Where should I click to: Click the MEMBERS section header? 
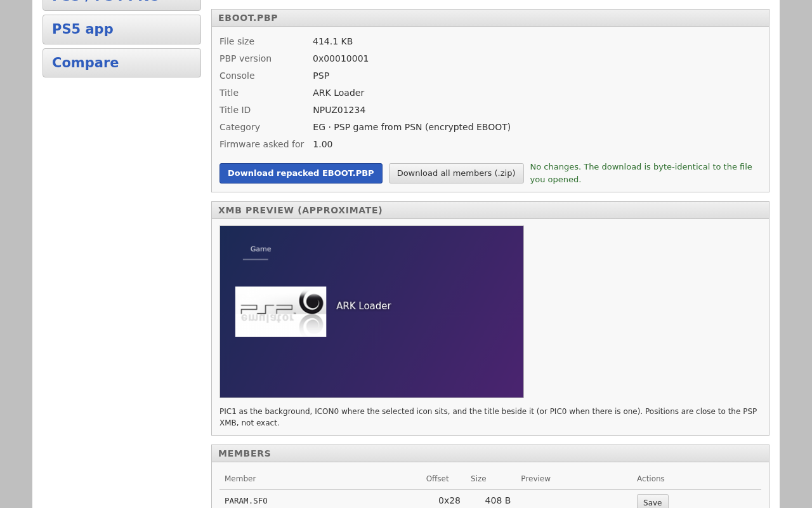[490, 453]
